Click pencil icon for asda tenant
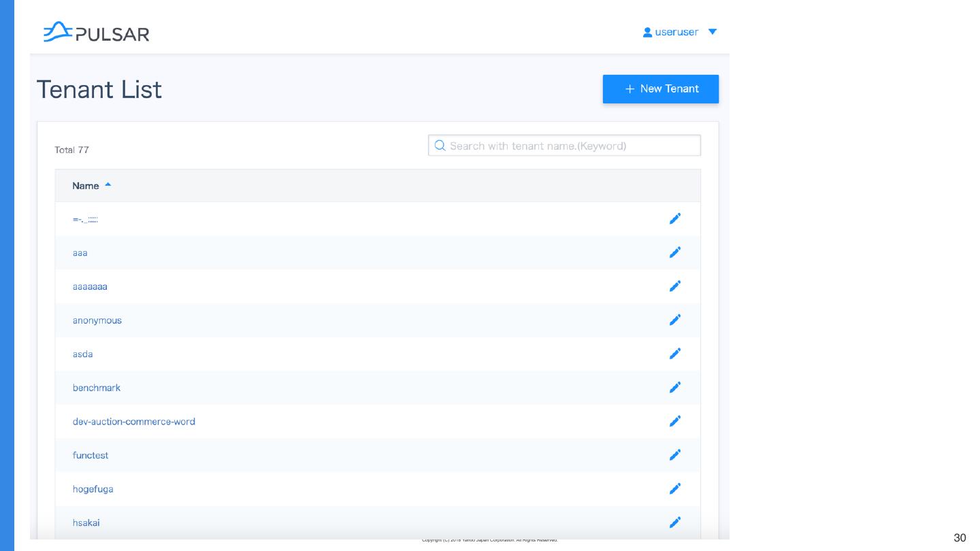Image resolution: width=980 pixels, height=551 pixels. coord(675,354)
